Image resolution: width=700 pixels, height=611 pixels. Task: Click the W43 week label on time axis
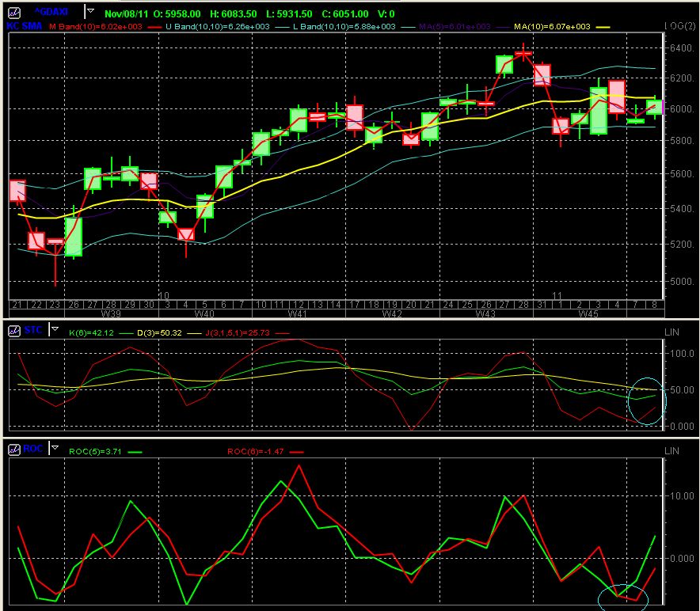485,313
